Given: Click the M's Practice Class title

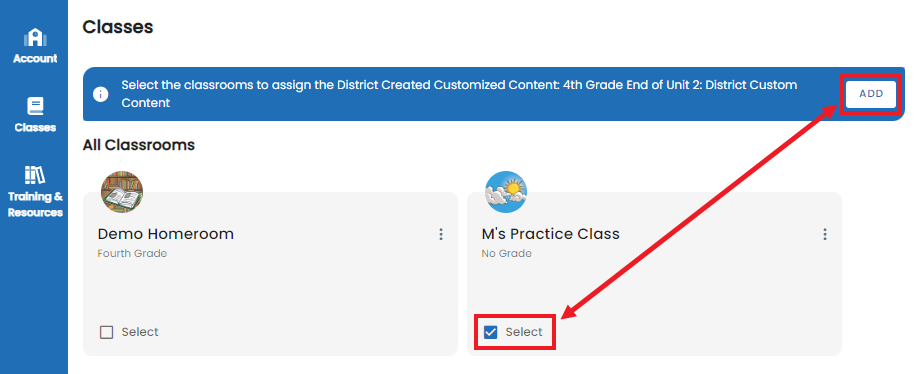Looking at the screenshot, I should 550,234.
